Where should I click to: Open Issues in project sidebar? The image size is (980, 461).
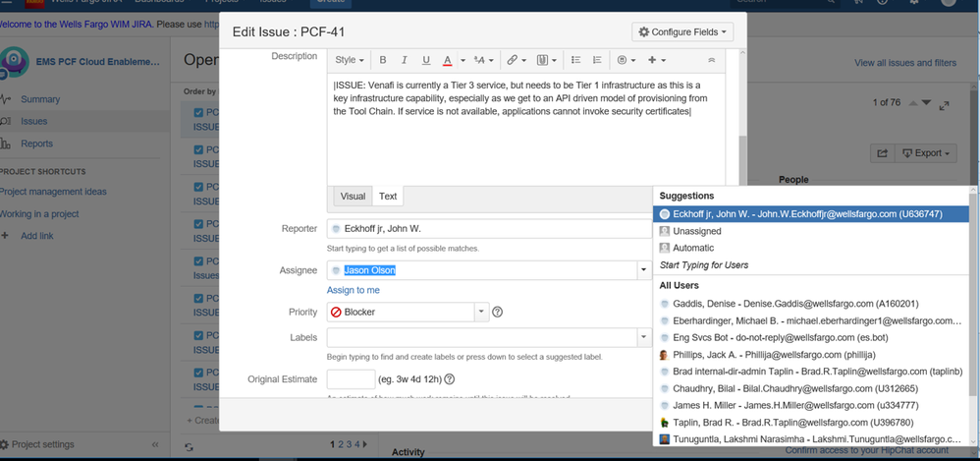click(33, 121)
